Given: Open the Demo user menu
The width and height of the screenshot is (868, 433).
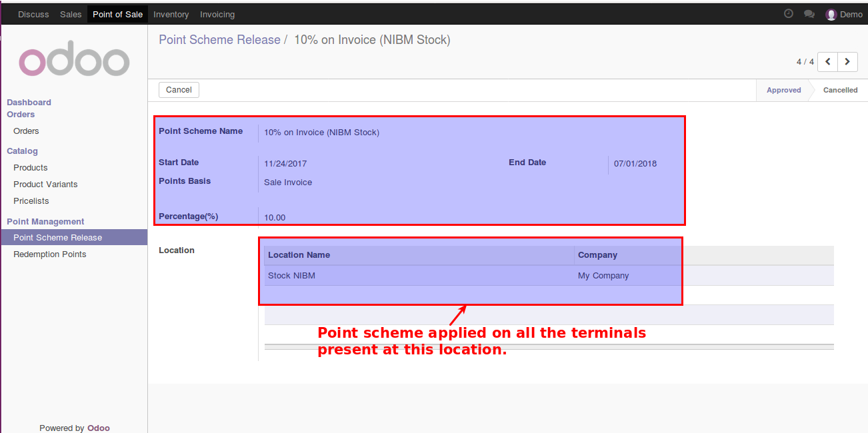Looking at the screenshot, I should coord(844,15).
